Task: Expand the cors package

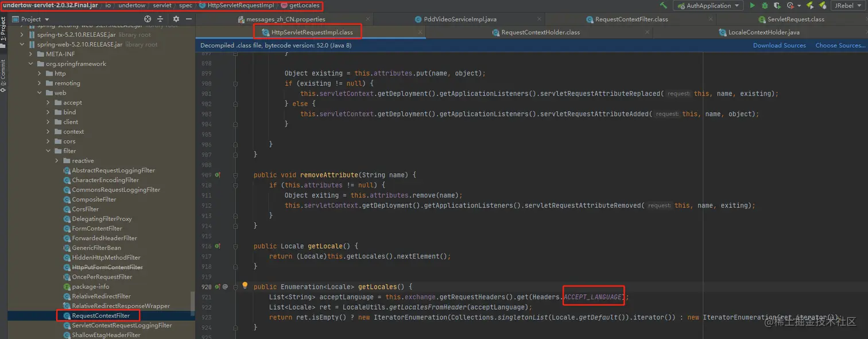Action: coord(49,141)
